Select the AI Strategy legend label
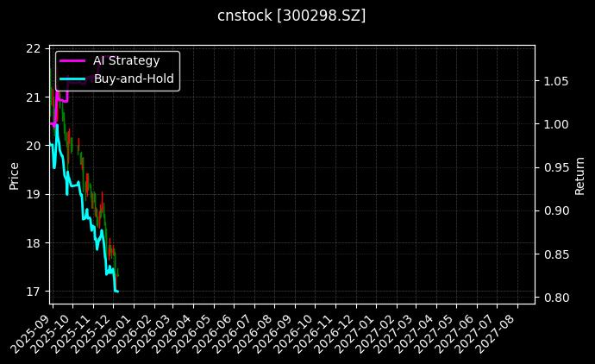The height and width of the screenshot is (364, 595). 126,60
